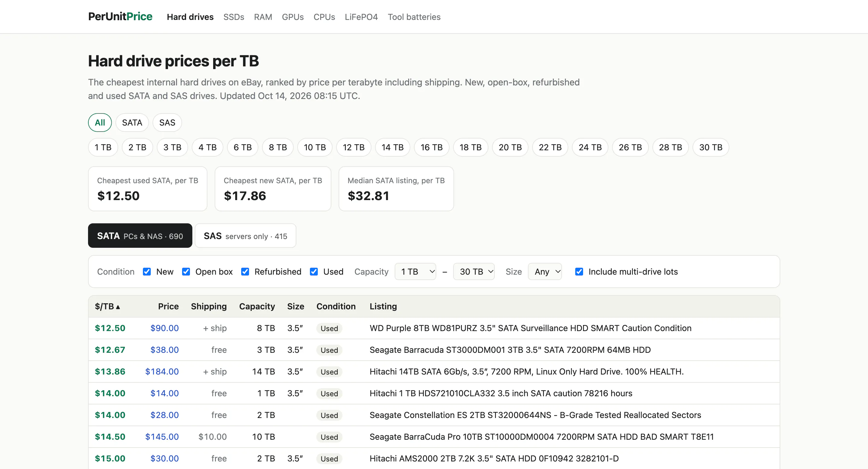This screenshot has height=469, width=868.
Task: Sort by the Shipping column header
Action: [209, 306]
